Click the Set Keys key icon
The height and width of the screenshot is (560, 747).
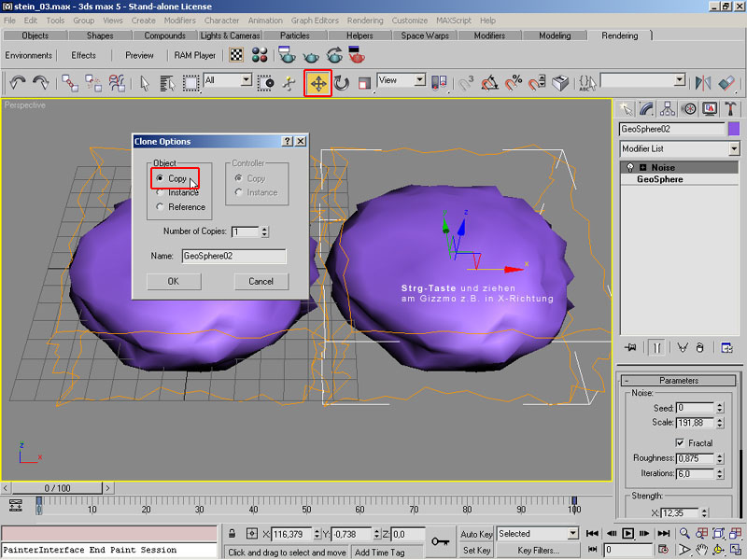tap(441, 540)
